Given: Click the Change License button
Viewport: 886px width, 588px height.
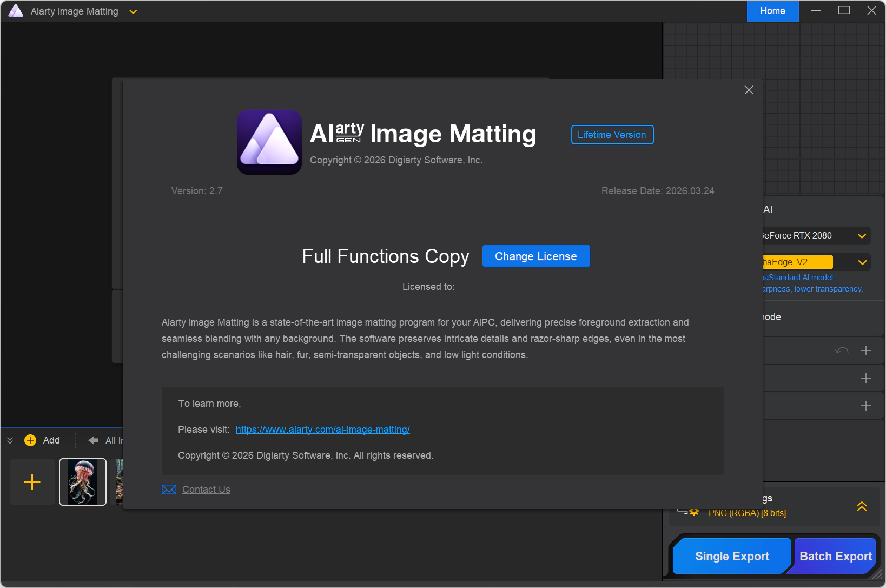Looking at the screenshot, I should [535, 256].
